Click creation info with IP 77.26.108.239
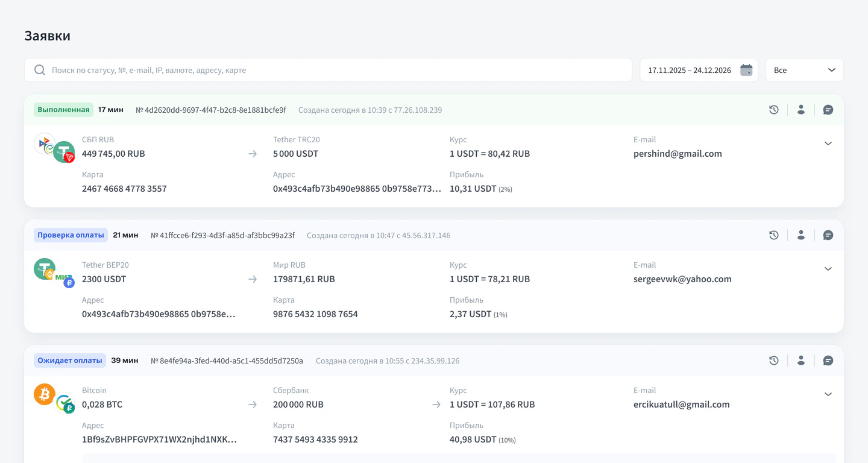The image size is (868, 463). [x=370, y=110]
